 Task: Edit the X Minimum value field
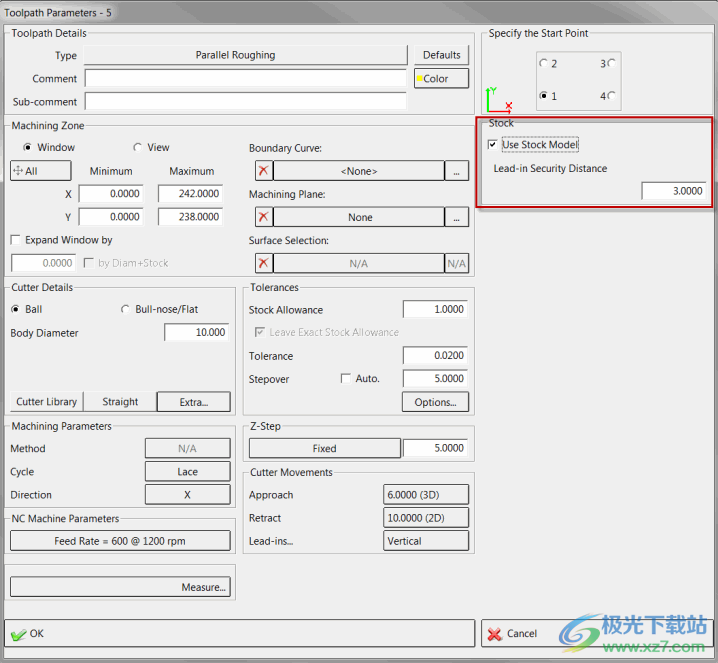[111, 194]
